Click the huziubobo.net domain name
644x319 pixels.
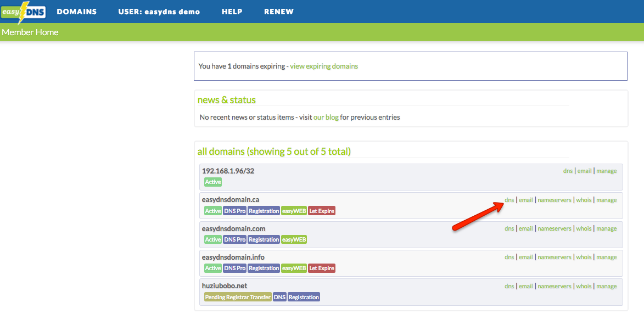[x=224, y=286]
